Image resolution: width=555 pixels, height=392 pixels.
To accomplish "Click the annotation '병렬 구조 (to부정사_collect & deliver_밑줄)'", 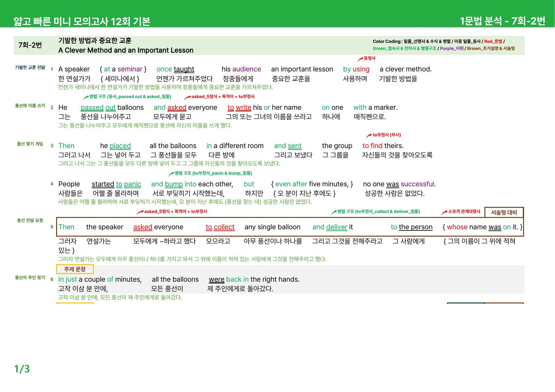I will [x=379, y=211].
